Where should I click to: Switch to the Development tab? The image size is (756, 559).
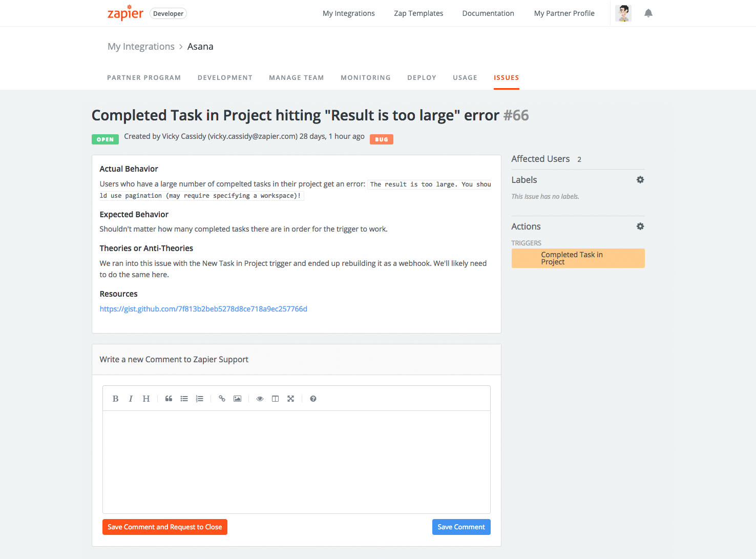coord(225,78)
